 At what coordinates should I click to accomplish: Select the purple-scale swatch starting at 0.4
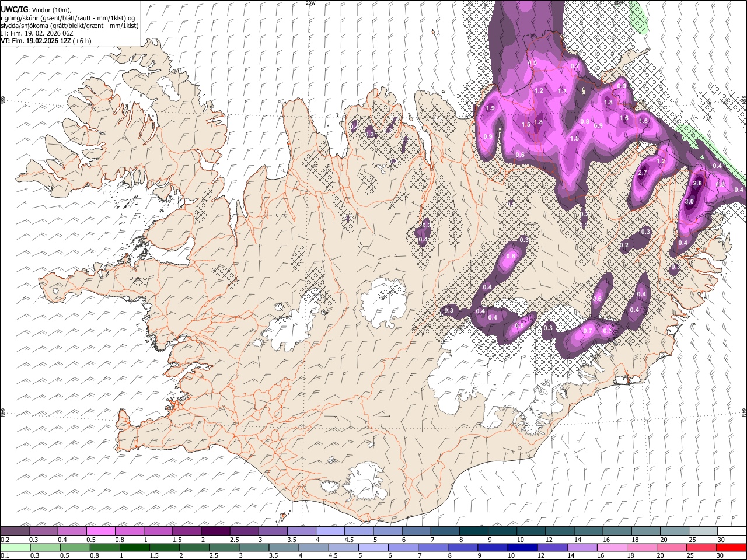[x=72, y=531]
